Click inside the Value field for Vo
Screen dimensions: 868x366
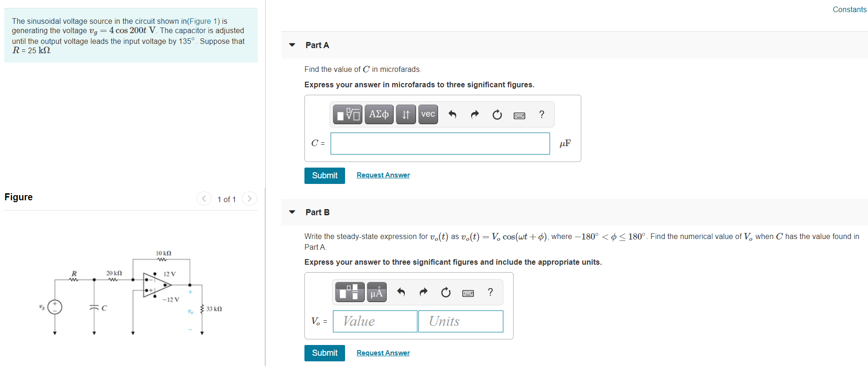374,321
